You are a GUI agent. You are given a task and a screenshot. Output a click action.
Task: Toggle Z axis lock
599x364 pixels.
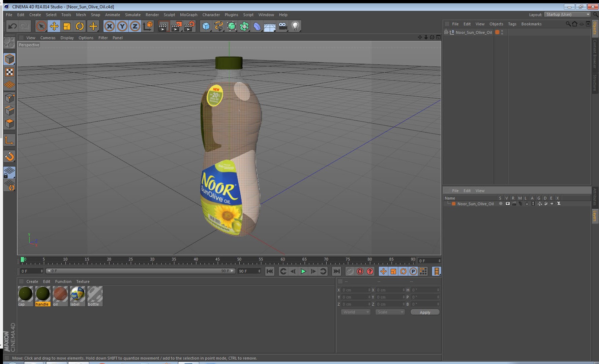135,26
